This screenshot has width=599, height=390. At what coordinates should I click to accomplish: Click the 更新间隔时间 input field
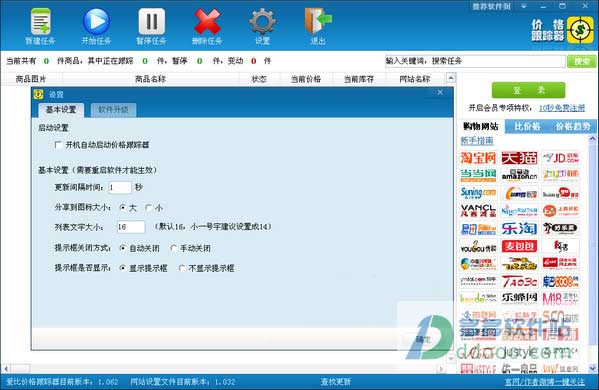pos(120,187)
